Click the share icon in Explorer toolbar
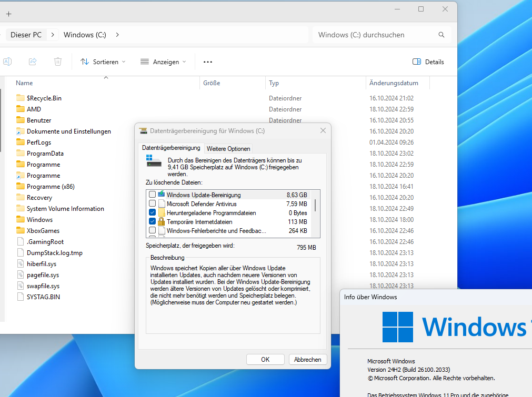Viewport: 532px width, 397px height. [33, 62]
